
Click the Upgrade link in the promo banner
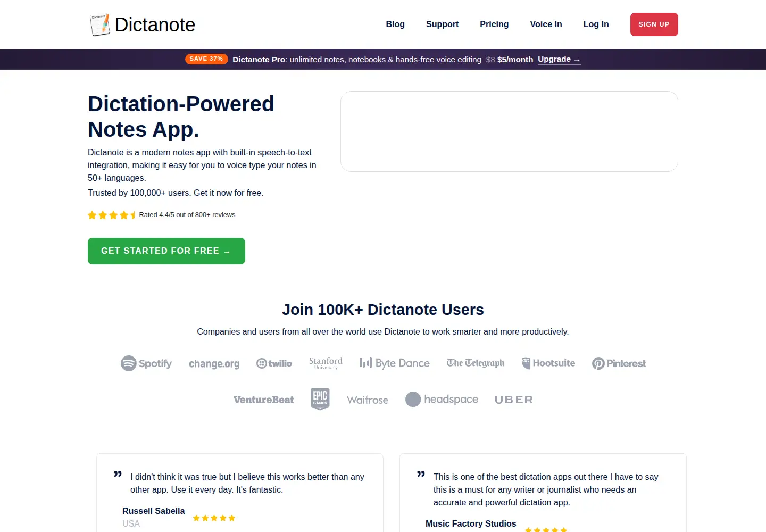pyautogui.click(x=559, y=59)
